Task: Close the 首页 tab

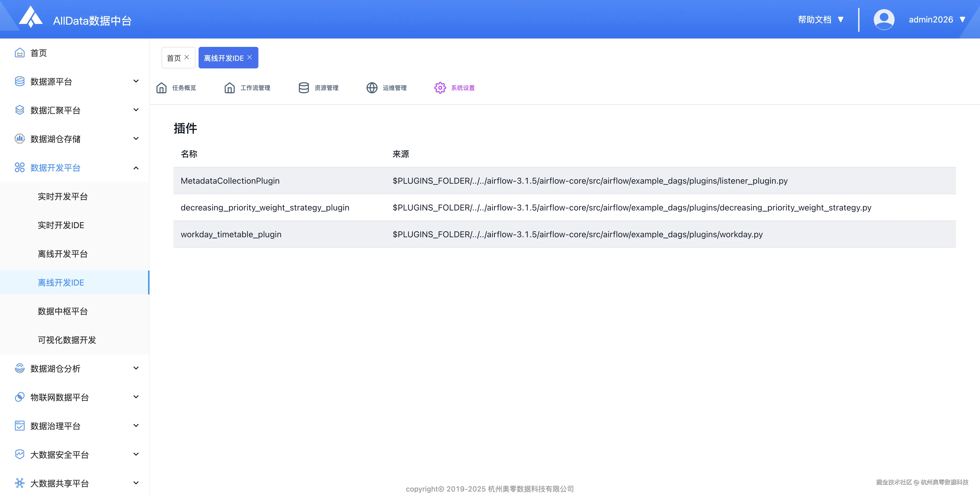Action: coord(187,57)
